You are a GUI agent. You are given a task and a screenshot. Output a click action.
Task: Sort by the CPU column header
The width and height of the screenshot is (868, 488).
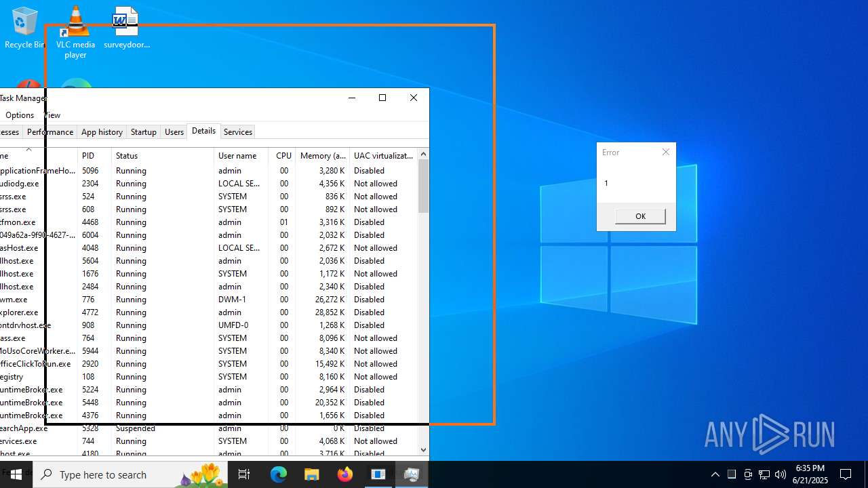pos(282,155)
